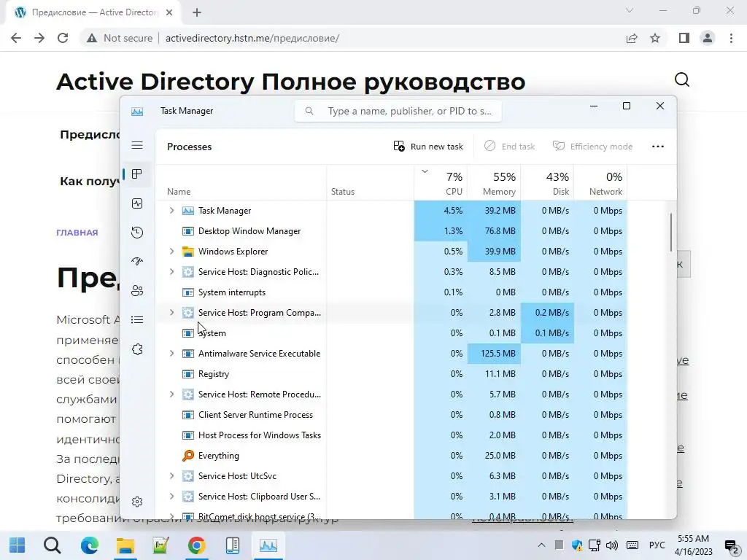The image size is (747, 560).
Task: Open Chrome three-dot menu
Action: pos(731,38)
